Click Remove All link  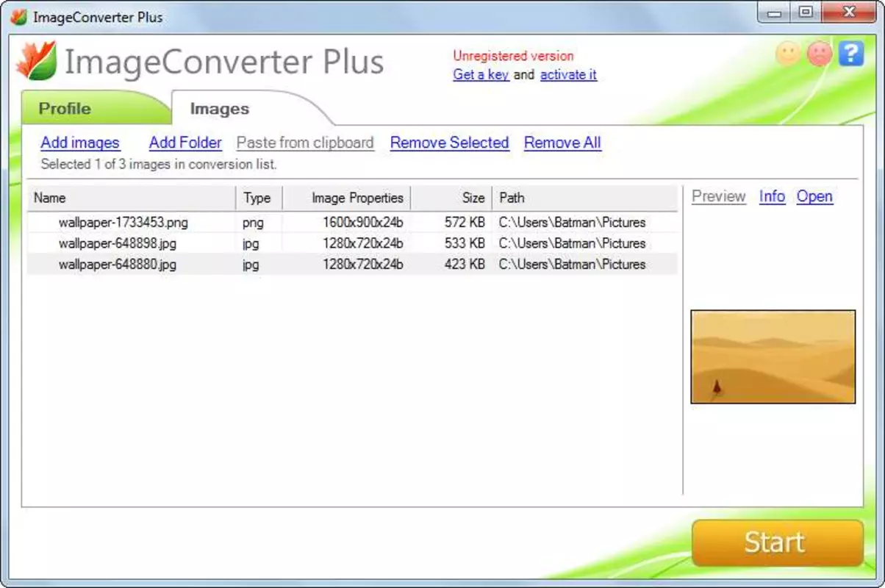coord(562,143)
